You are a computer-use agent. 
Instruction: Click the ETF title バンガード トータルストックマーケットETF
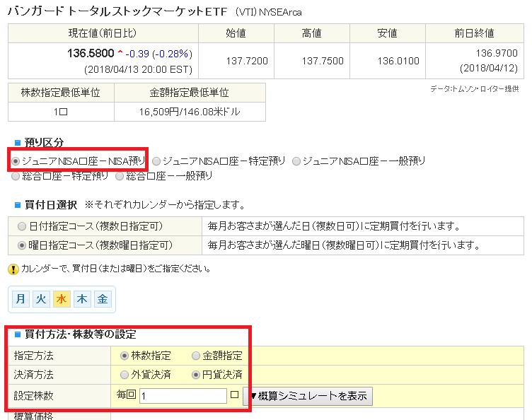(117, 12)
